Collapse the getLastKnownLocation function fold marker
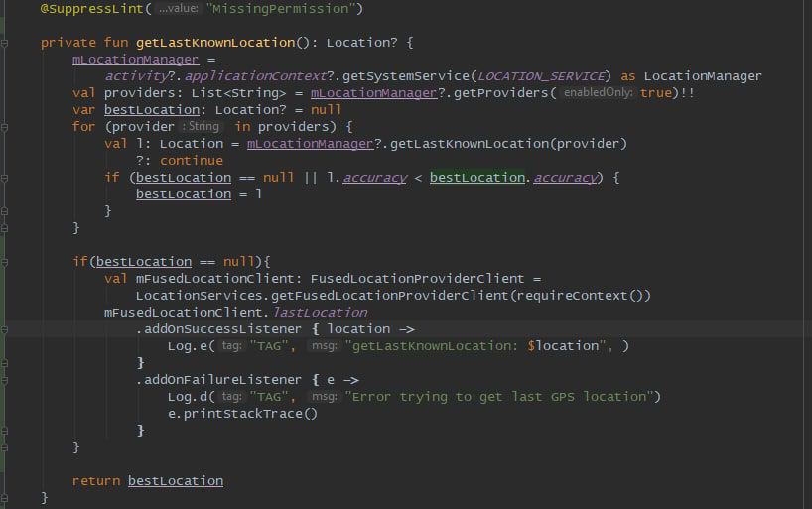The image size is (812, 509). [x=4, y=43]
